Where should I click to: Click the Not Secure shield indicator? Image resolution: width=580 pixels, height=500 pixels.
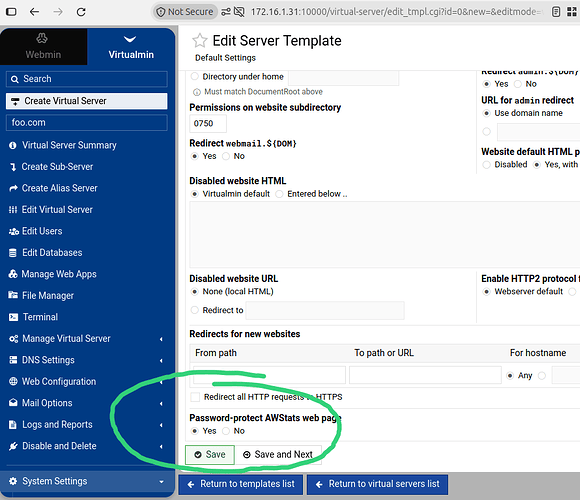(185, 12)
